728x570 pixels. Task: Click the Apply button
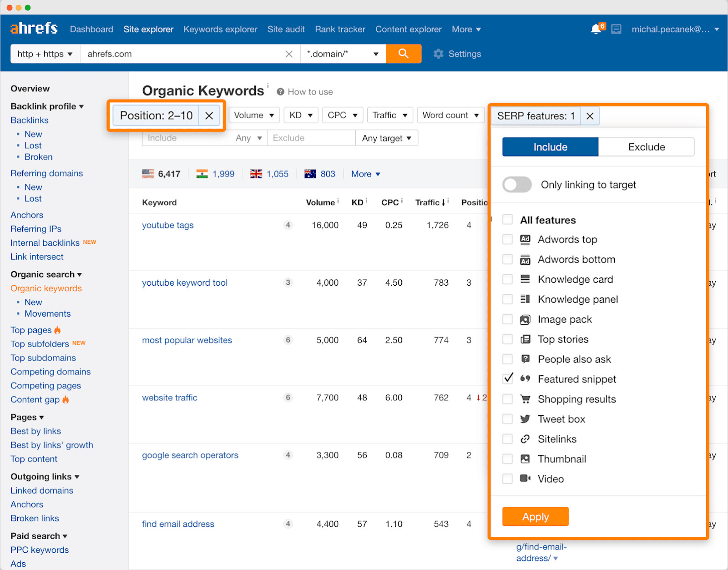point(536,517)
